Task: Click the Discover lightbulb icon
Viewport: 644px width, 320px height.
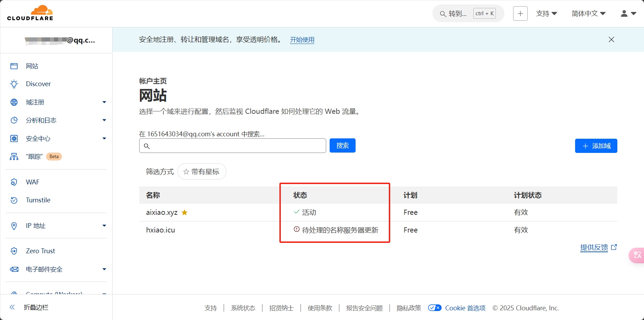Action: point(14,84)
